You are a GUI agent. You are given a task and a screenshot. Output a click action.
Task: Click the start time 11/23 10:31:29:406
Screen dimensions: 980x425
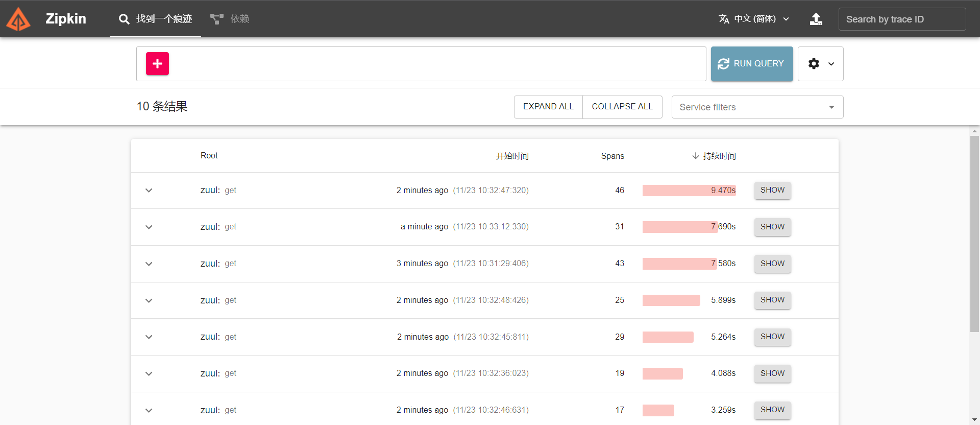[x=491, y=264]
